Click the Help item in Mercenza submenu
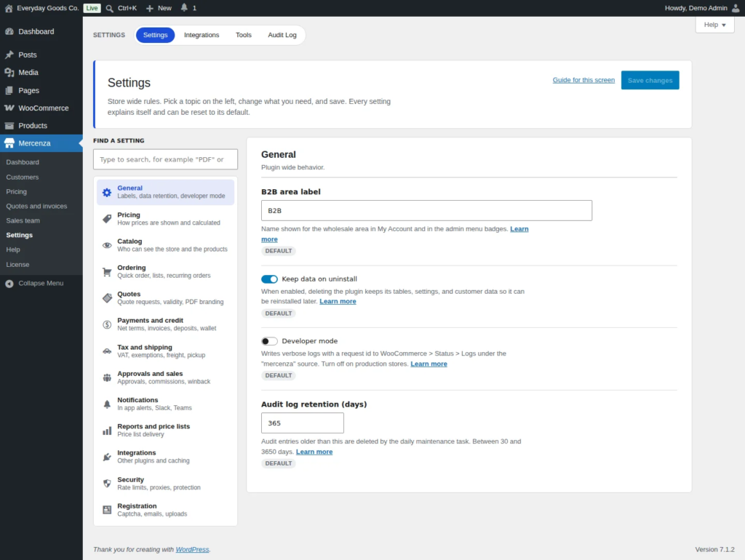 pos(13,250)
